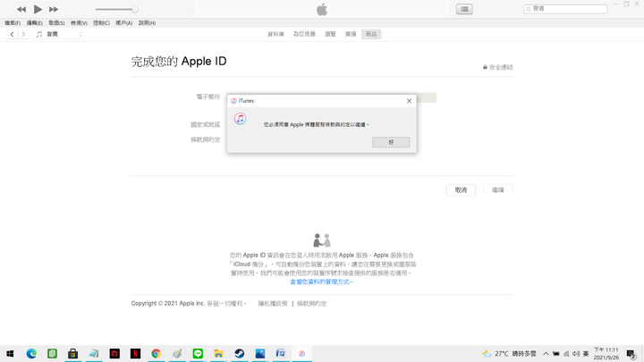The image size is (644, 362).
Task: Open the Garena icon on the taskbar
Action: (x=114, y=353)
